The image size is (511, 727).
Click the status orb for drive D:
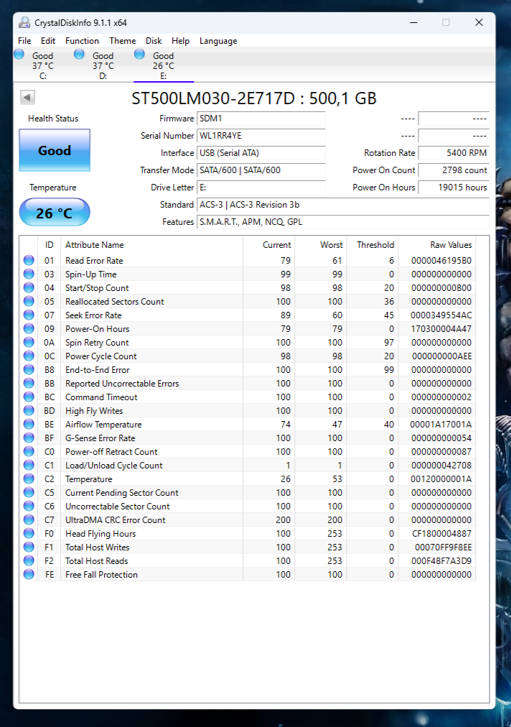pyautogui.click(x=79, y=55)
